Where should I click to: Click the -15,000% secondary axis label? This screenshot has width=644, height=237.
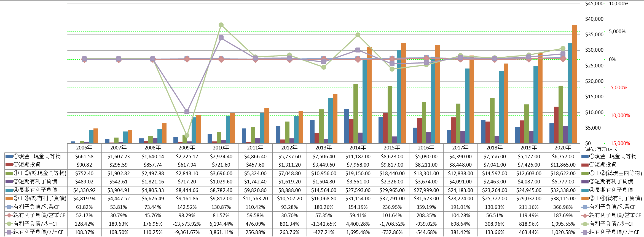tap(619, 143)
